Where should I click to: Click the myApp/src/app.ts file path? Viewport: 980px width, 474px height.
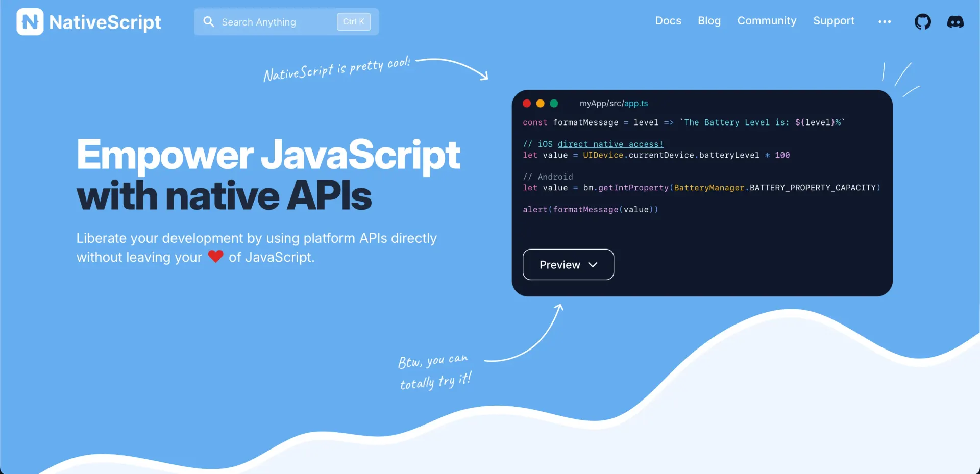tap(614, 103)
